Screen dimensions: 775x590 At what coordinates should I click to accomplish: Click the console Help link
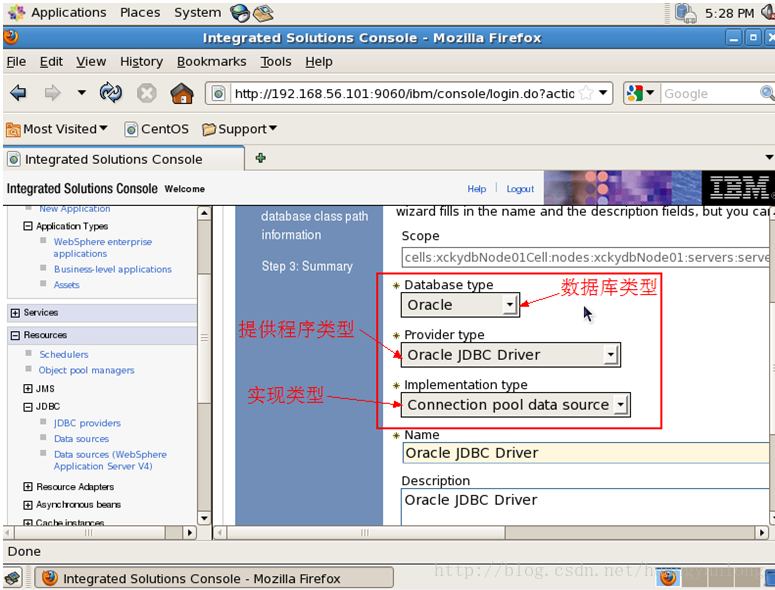click(x=476, y=189)
